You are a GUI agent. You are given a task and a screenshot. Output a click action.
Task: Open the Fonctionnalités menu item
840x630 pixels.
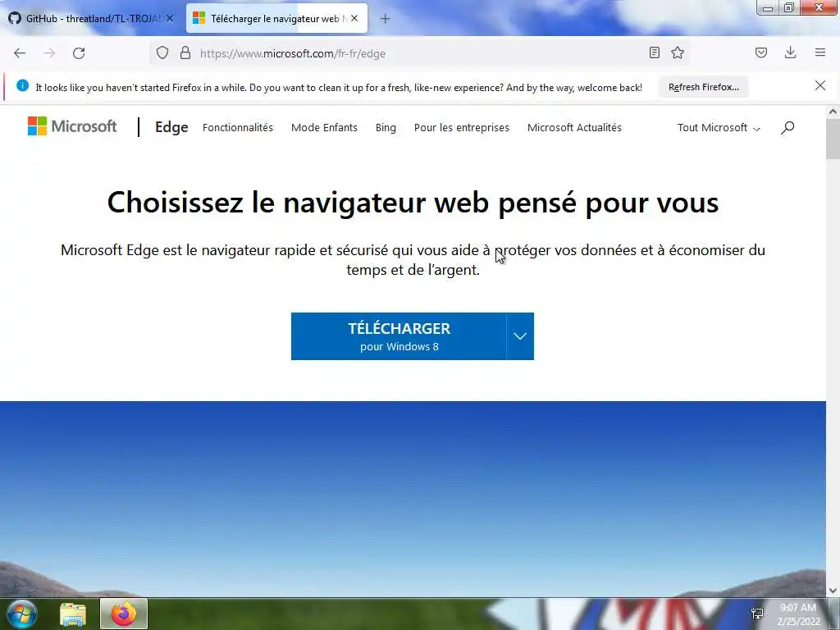pos(238,127)
